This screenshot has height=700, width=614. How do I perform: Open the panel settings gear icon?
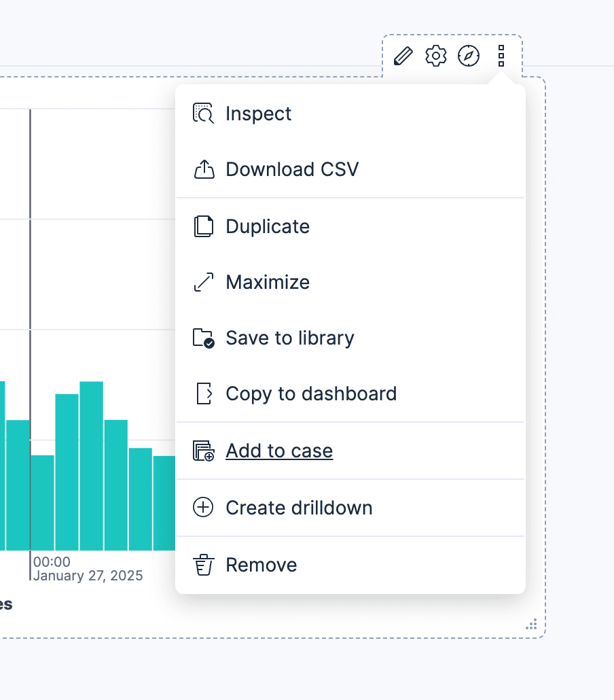click(x=435, y=56)
